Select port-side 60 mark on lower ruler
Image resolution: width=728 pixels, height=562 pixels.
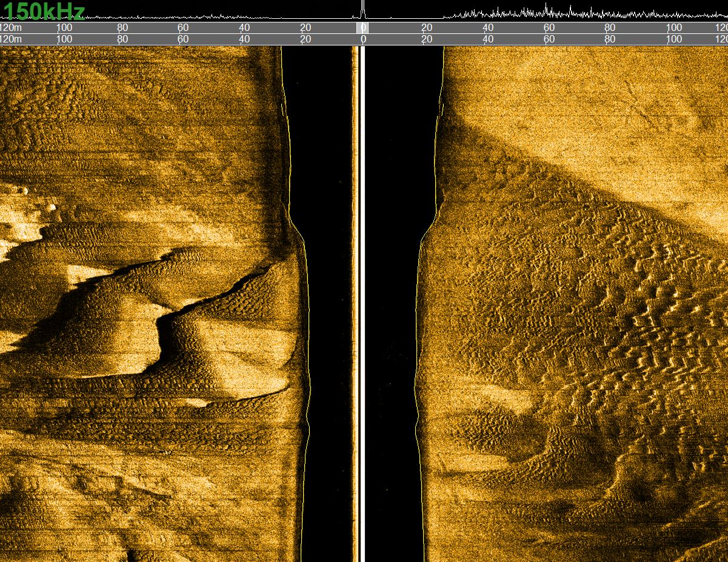click(x=182, y=39)
